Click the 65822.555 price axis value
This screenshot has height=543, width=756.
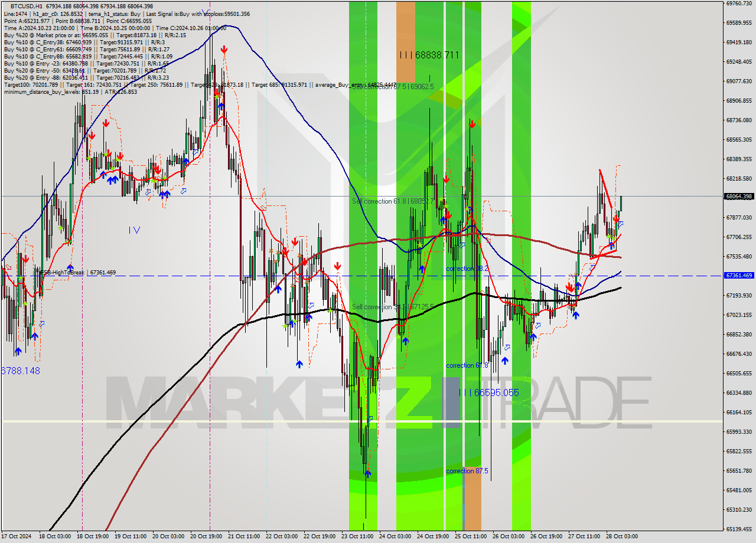click(x=738, y=452)
